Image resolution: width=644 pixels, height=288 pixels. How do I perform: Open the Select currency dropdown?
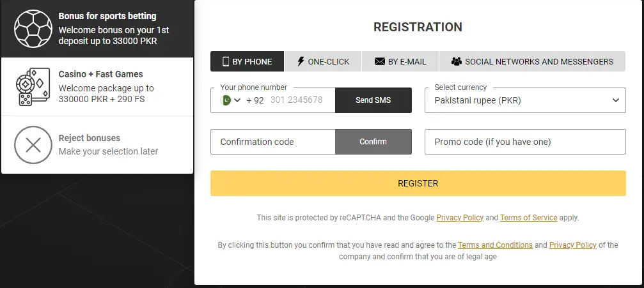(x=525, y=100)
